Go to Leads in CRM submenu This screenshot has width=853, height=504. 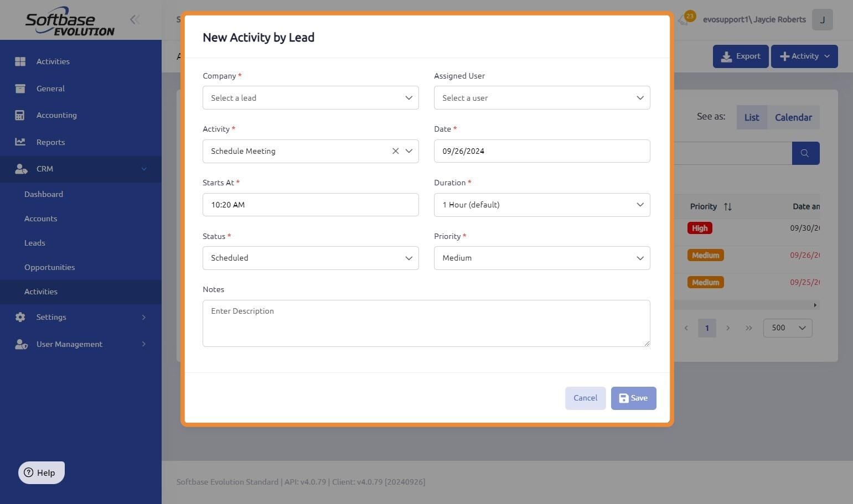35,243
